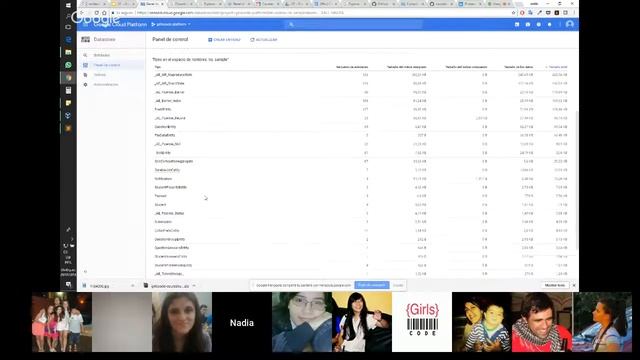Bookmark this page with the star icon
The image size is (640, 360).
point(513,13)
